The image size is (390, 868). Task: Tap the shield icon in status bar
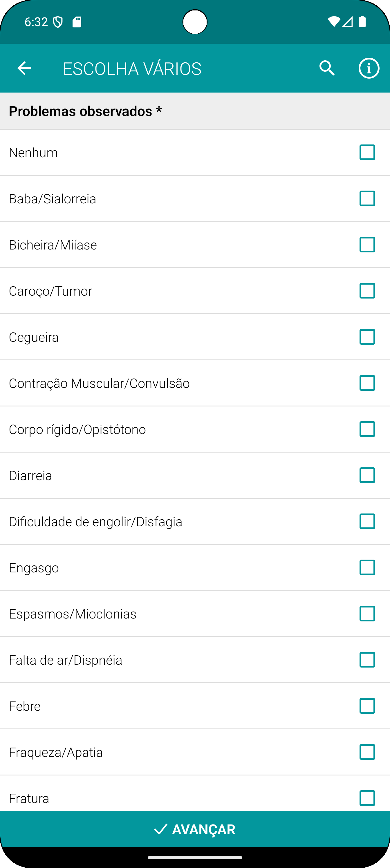tap(58, 22)
